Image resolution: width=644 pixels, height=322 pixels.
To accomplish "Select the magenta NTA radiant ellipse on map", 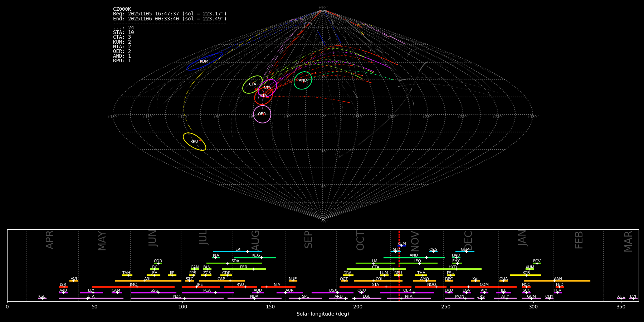I will point(268,88).
